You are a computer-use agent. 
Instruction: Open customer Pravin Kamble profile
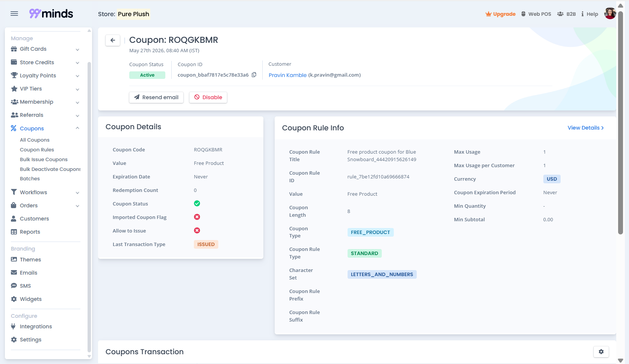[x=287, y=75]
